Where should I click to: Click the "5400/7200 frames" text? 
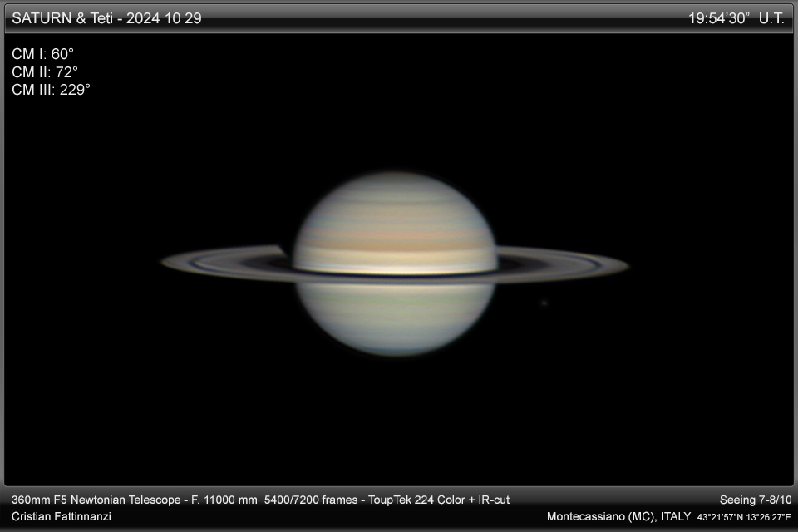[x=310, y=500]
